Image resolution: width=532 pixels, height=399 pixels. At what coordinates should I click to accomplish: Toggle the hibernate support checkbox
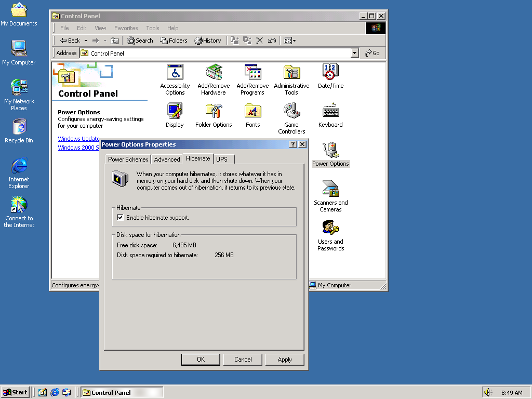[120, 217]
